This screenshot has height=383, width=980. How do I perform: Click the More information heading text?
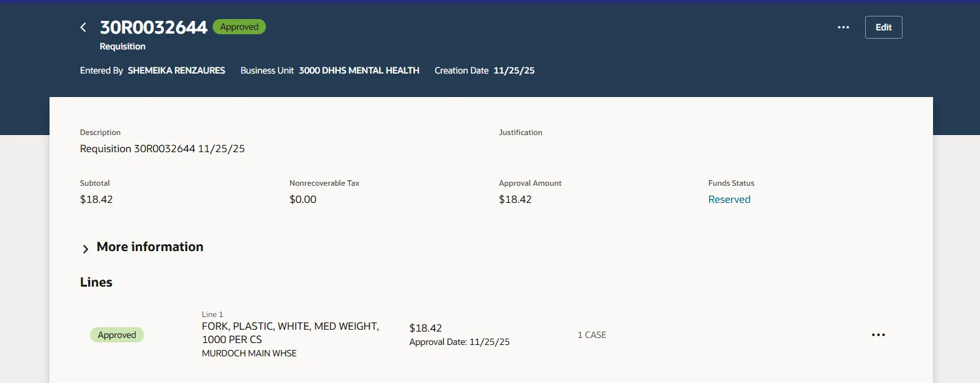point(150,247)
